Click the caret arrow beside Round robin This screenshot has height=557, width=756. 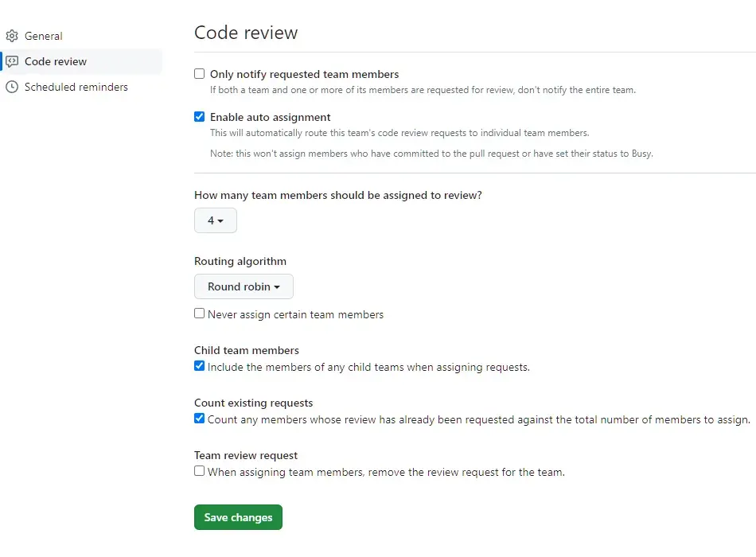pyautogui.click(x=277, y=287)
